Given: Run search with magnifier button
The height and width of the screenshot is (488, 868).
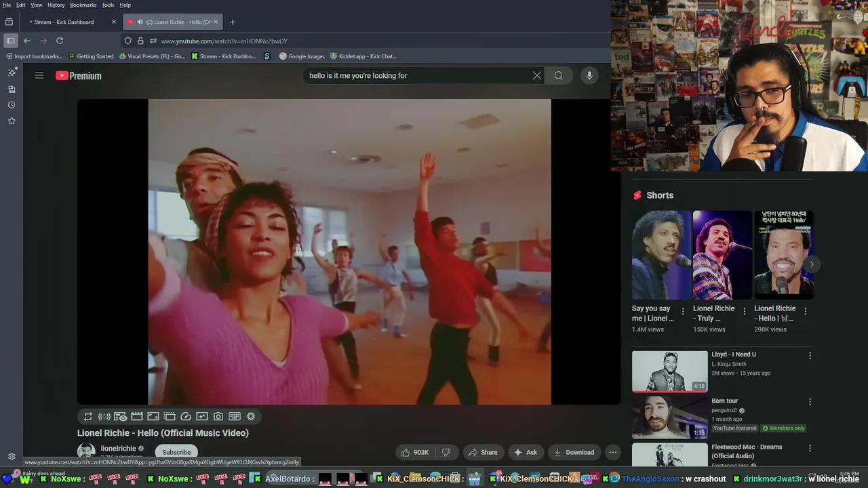Looking at the screenshot, I should click(559, 75).
